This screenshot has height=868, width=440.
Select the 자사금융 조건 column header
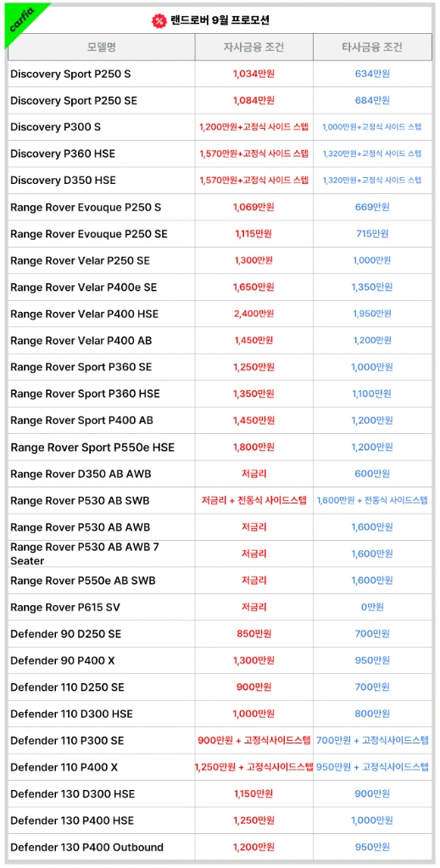[254, 47]
